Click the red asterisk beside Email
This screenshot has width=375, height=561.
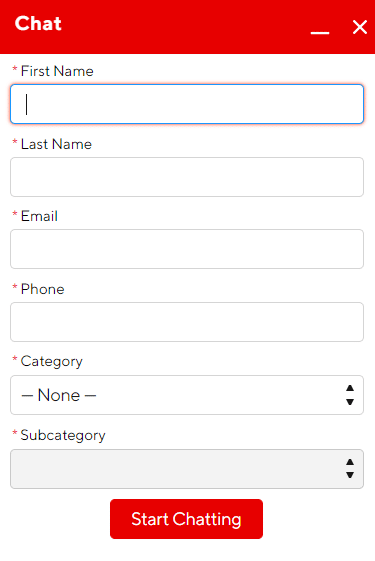tap(15, 214)
